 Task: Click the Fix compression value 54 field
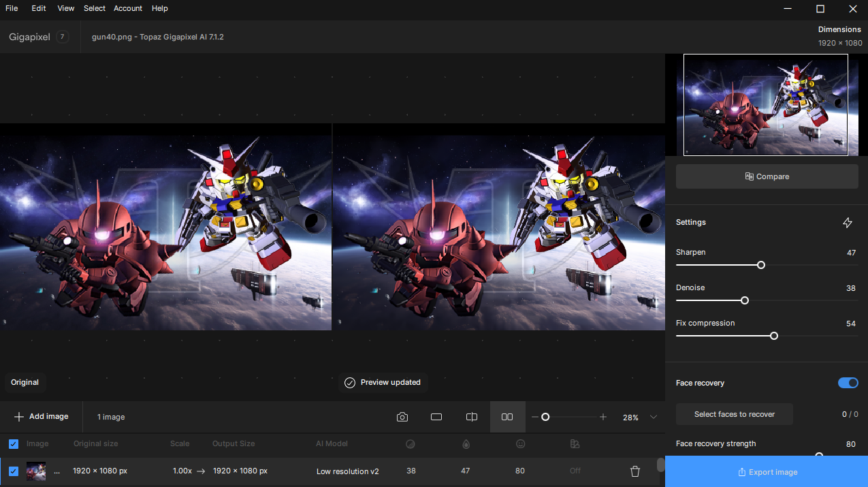851,324
